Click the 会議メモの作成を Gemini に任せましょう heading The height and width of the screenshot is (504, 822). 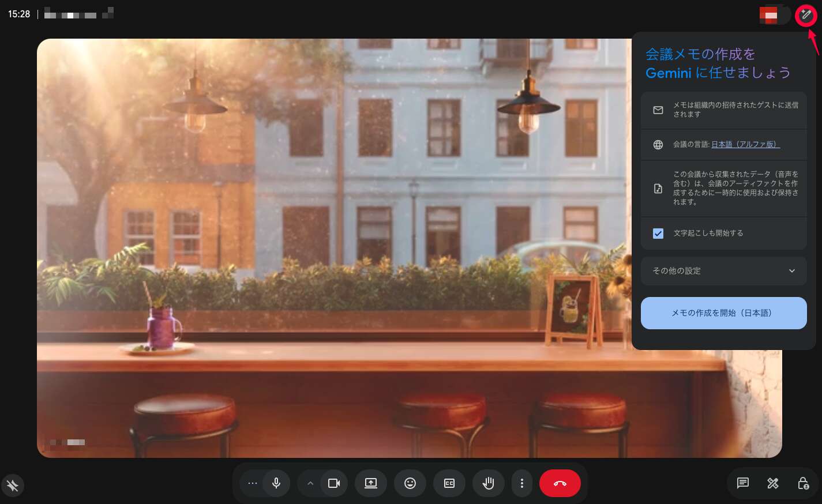coord(718,63)
